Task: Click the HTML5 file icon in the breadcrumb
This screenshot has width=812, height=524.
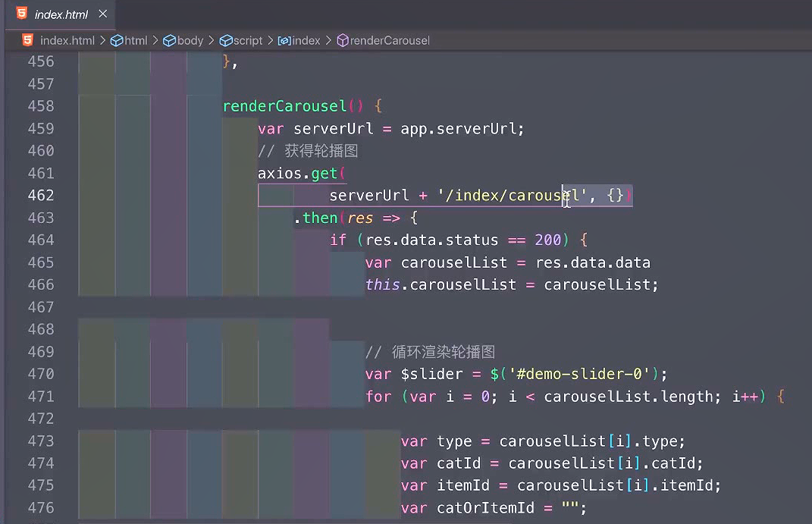Action: [27, 40]
